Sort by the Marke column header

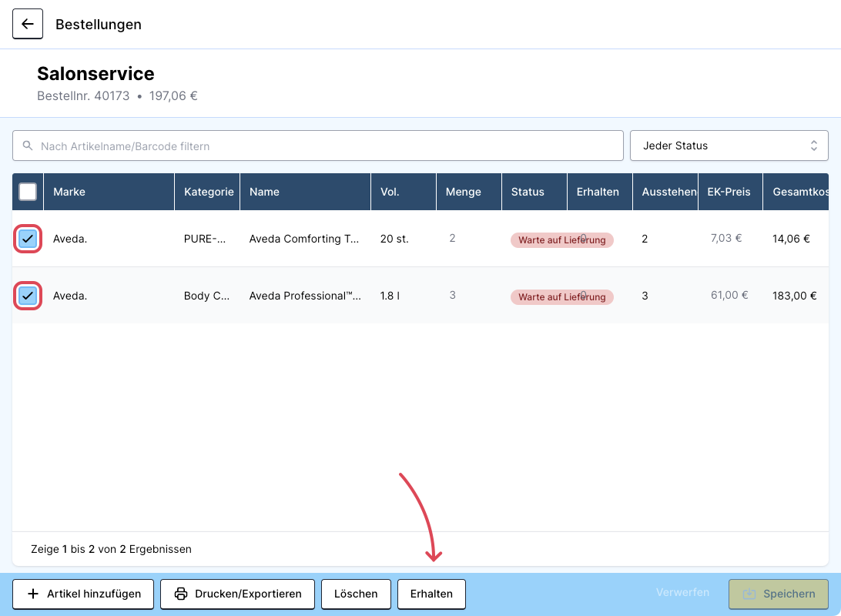[x=109, y=192]
